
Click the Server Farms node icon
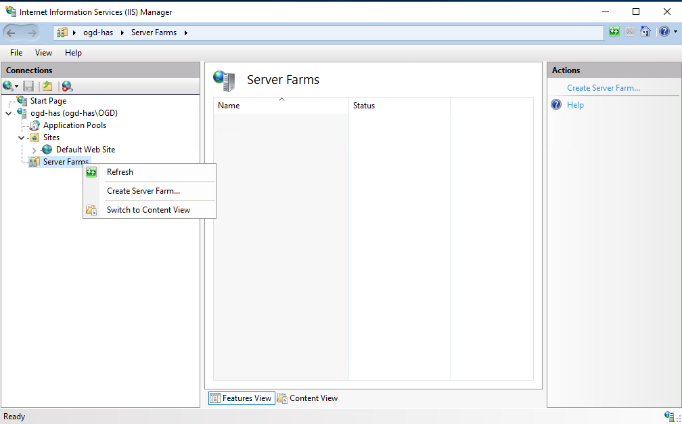click(x=34, y=162)
